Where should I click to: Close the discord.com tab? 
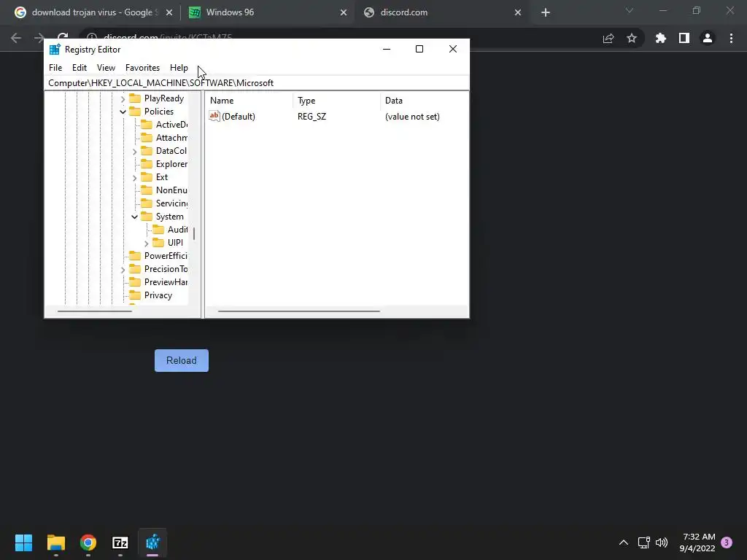tap(518, 12)
